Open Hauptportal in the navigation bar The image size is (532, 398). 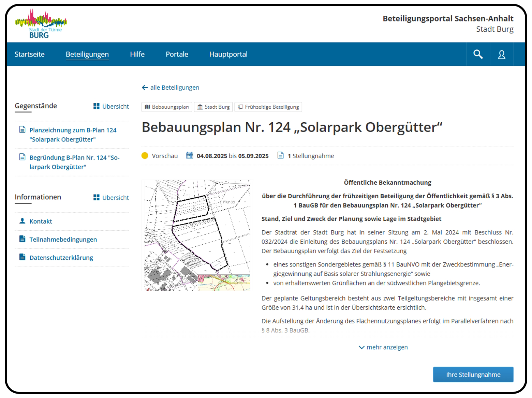228,55
